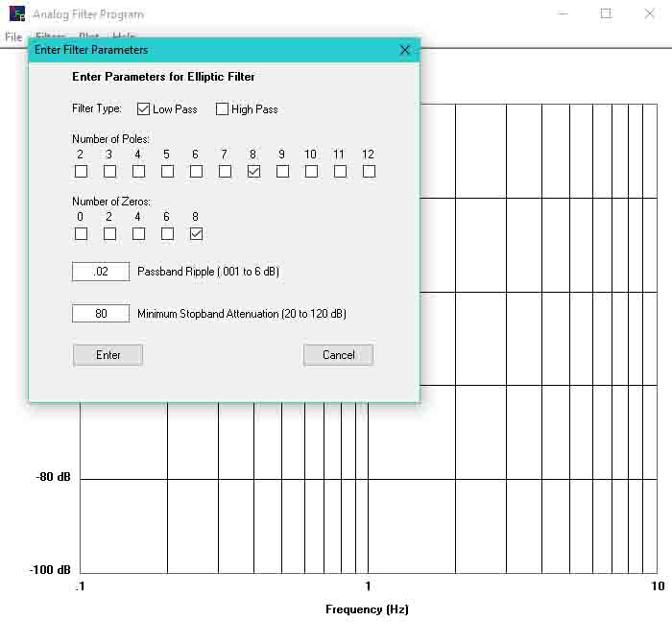Image resolution: width=672 pixels, height=644 pixels.
Task: Click the Passband Ripple input field
Action: [101, 272]
